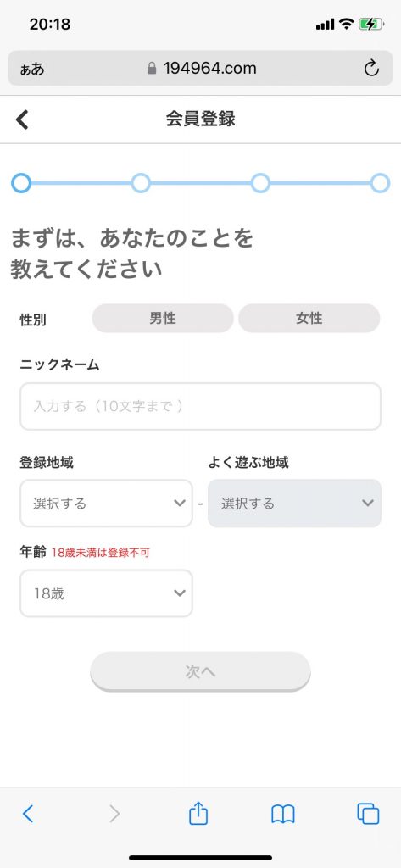Open the よく遊ぶ地域 dropdown
This screenshot has width=401, height=868.
(295, 504)
